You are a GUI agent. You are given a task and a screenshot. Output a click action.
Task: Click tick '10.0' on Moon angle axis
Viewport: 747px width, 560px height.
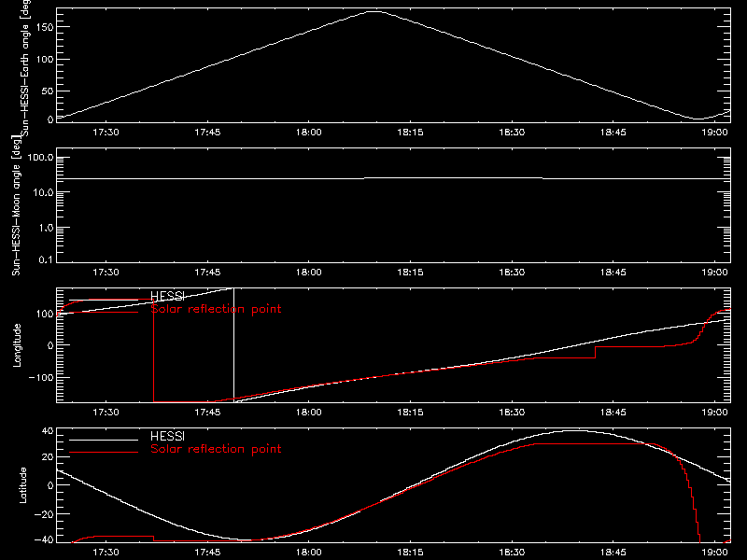click(43, 192)
